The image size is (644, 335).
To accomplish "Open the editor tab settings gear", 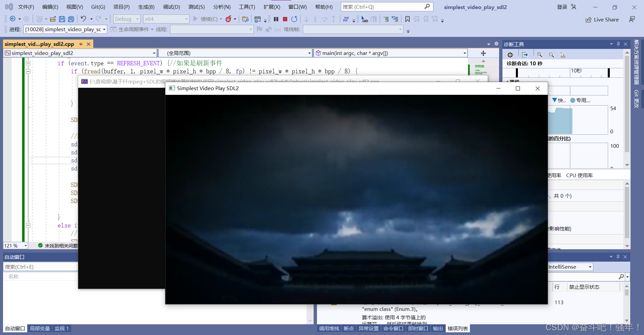I will 496,44.
